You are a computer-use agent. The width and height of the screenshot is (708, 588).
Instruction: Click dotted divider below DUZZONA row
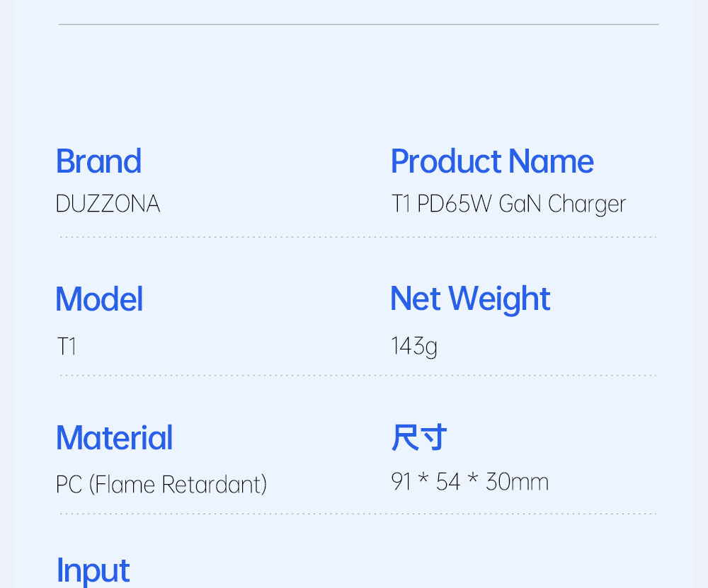click(x=358, y=236)
